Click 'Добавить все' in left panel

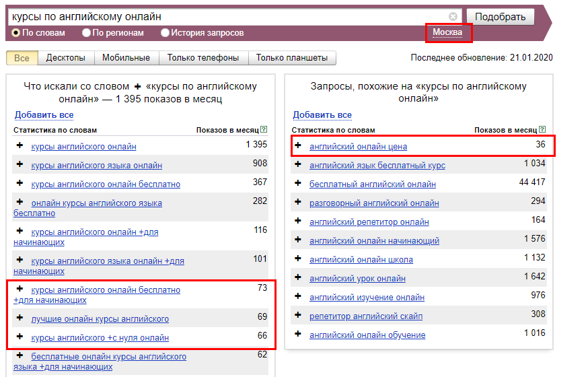[44, 115]
